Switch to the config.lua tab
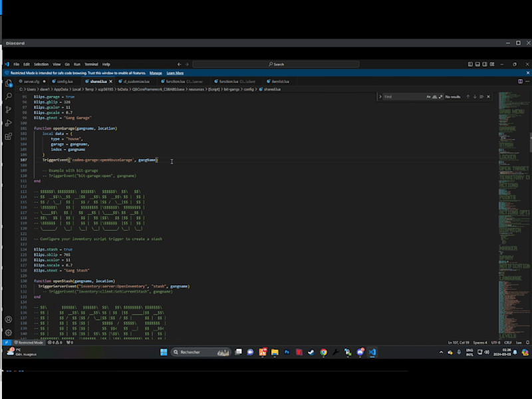 tap(65, 81)
